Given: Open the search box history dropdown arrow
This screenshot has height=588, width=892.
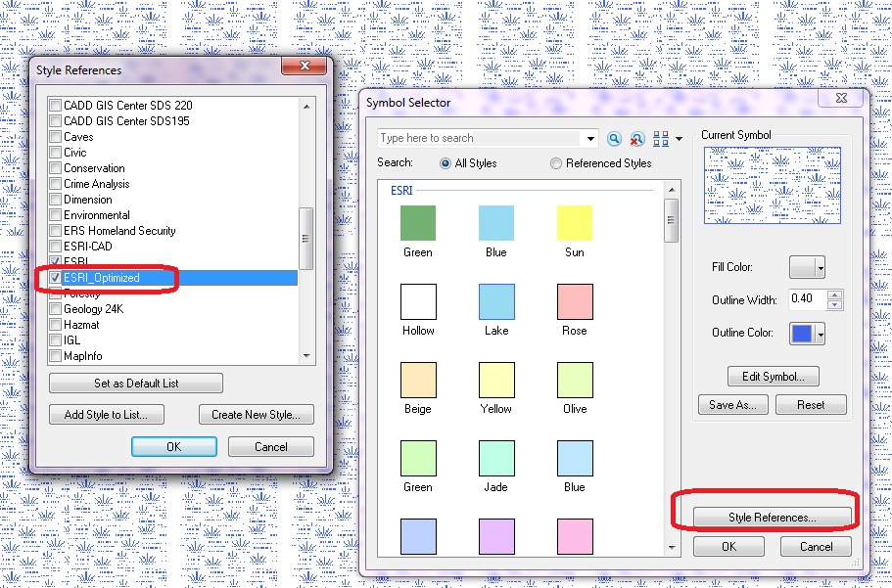Looking at the screenshot, I should pyautogui.click(x=590, y=138).
